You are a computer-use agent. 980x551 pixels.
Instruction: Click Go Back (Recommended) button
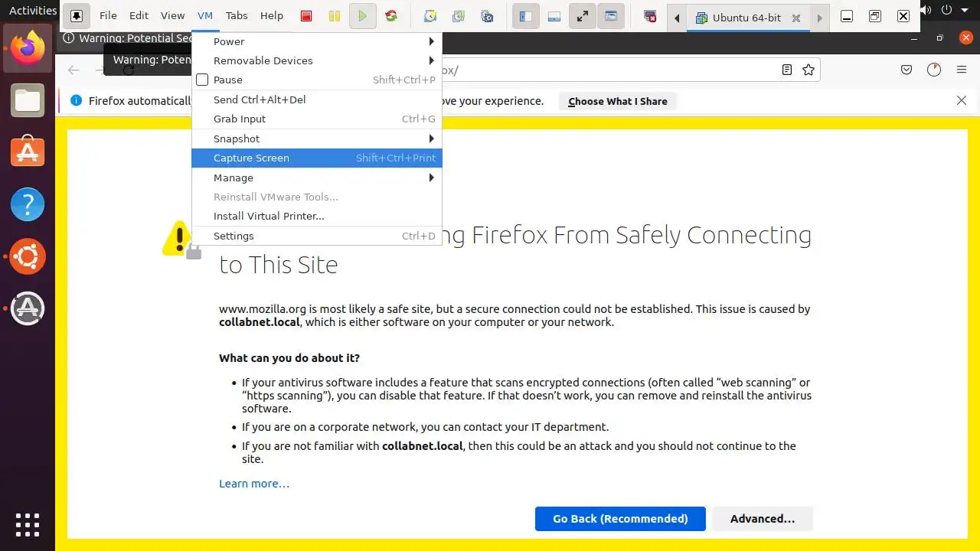(x=620, y=518)
